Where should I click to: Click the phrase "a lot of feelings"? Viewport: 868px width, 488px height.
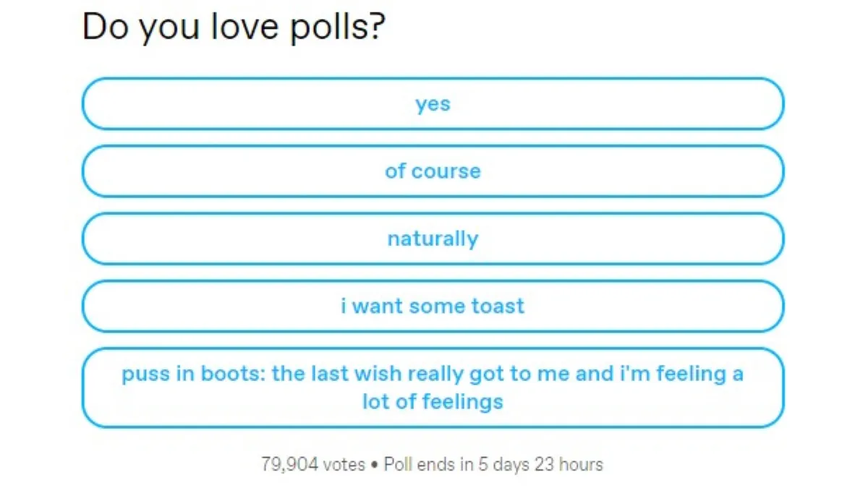point(433,402)
